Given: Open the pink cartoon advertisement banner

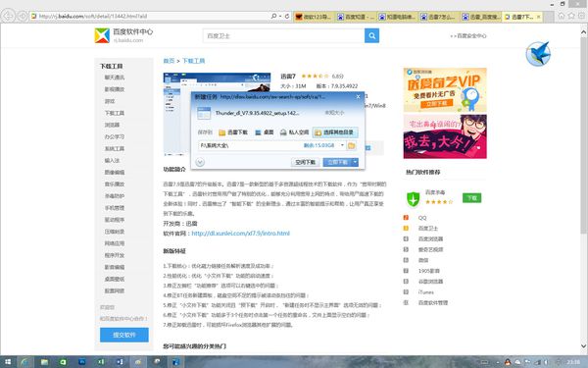Looking at the screenshot, I should pos(445,136).
